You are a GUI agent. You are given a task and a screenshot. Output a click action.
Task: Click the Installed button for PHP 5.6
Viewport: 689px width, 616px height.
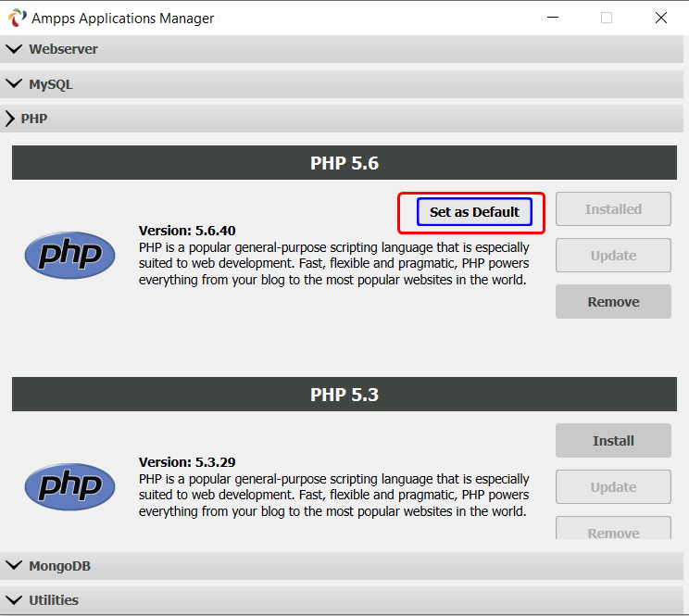(x=613, y=209)
